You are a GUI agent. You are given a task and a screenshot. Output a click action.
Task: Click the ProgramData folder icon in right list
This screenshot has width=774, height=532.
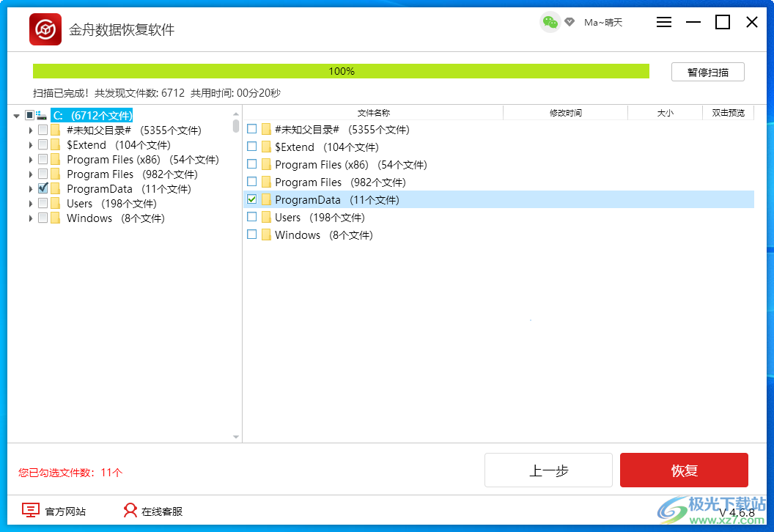coord(266,200)
